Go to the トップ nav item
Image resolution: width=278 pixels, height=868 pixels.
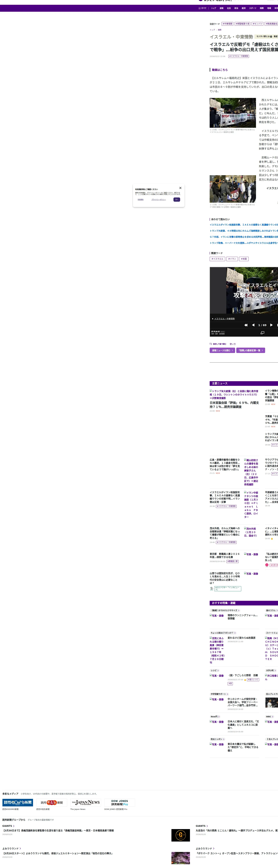[x=214, y=8]
